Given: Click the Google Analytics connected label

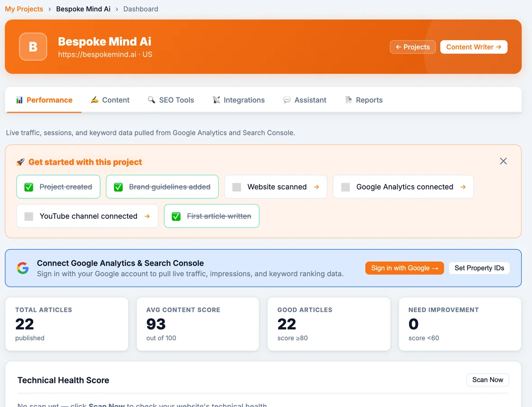Looking at the screenshot, I should pos(405,187).
